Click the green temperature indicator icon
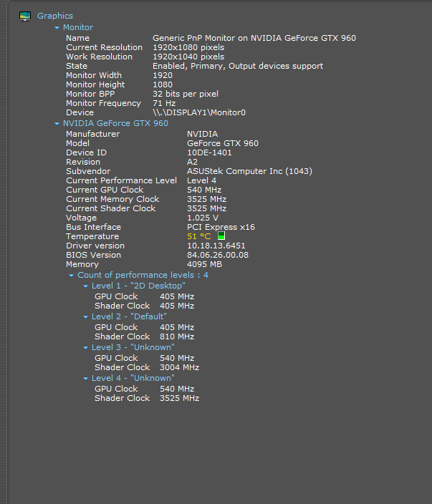The width and height of the screenshot is (432, 504). pos(221,236)
